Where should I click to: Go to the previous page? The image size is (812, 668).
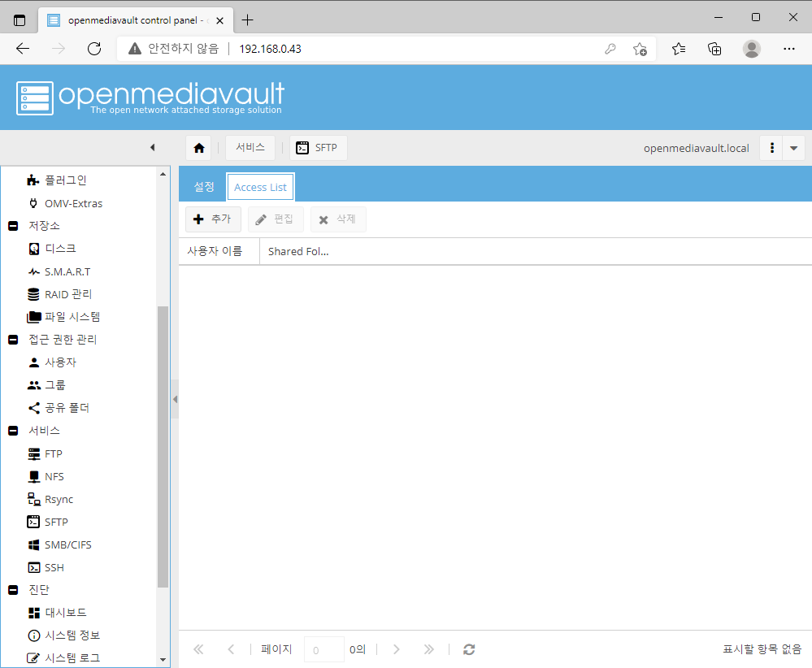coord(231,649)
